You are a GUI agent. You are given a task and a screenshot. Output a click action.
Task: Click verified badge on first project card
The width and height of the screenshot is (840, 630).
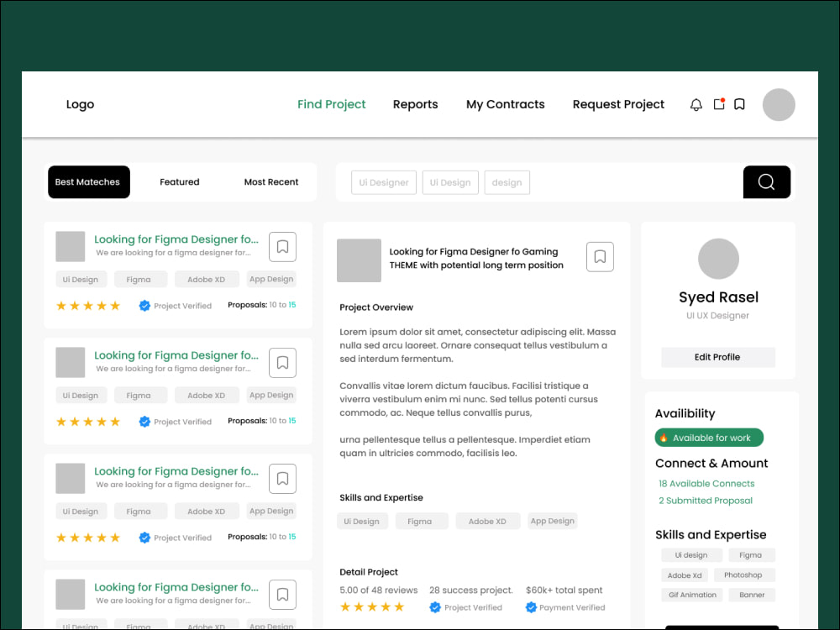144,306
